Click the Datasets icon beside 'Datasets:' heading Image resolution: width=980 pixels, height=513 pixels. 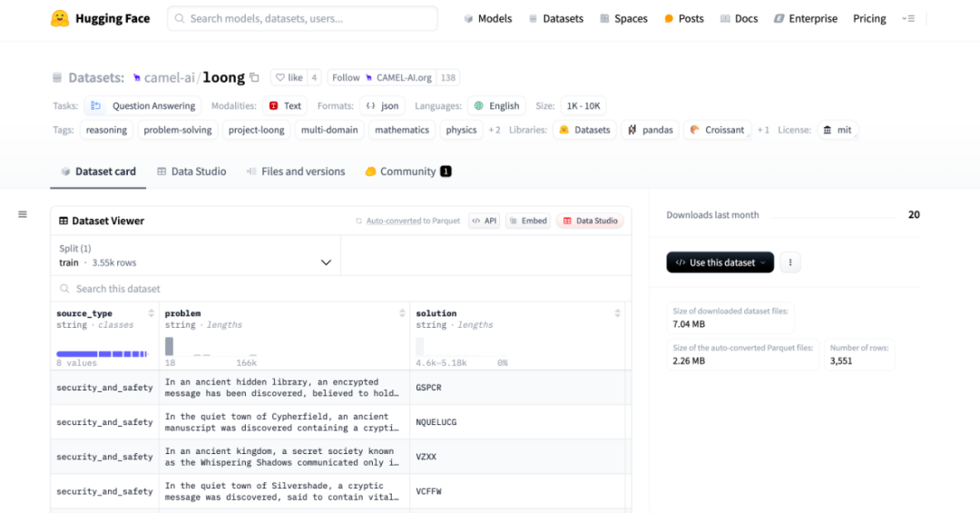(x=57, y=77)
